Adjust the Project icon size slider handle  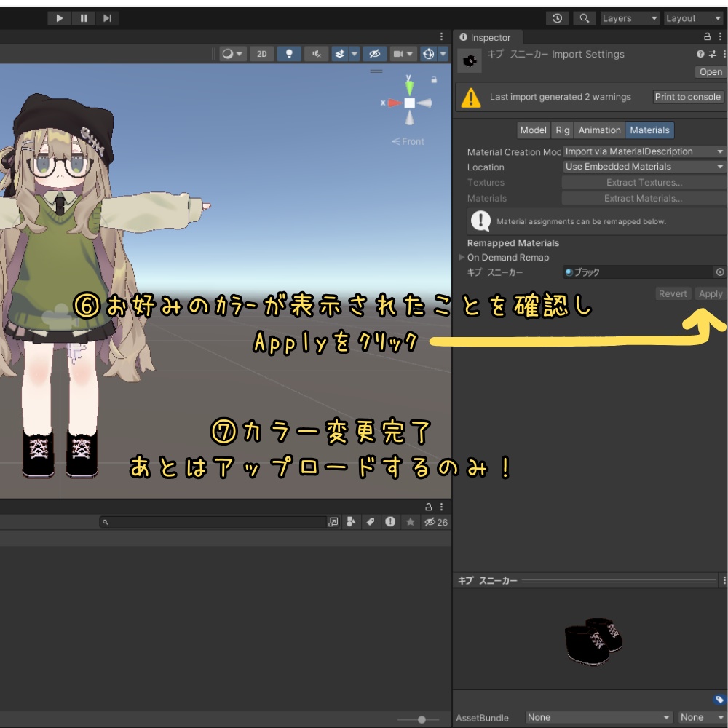[x=422, y=720]
